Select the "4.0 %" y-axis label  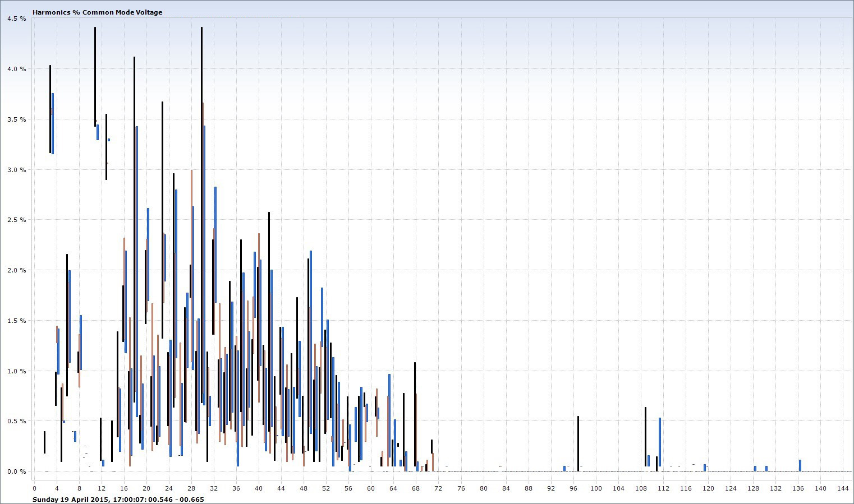(x=17, y=69)
